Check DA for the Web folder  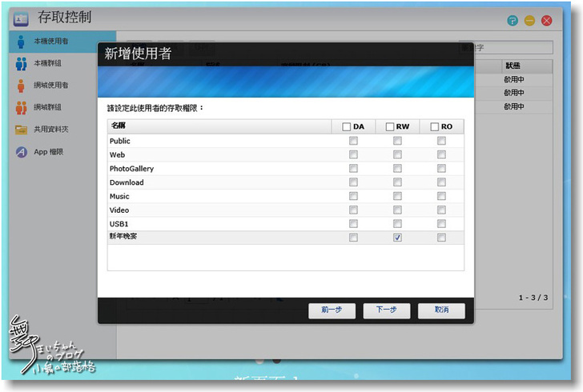click(x=353, y=154)
